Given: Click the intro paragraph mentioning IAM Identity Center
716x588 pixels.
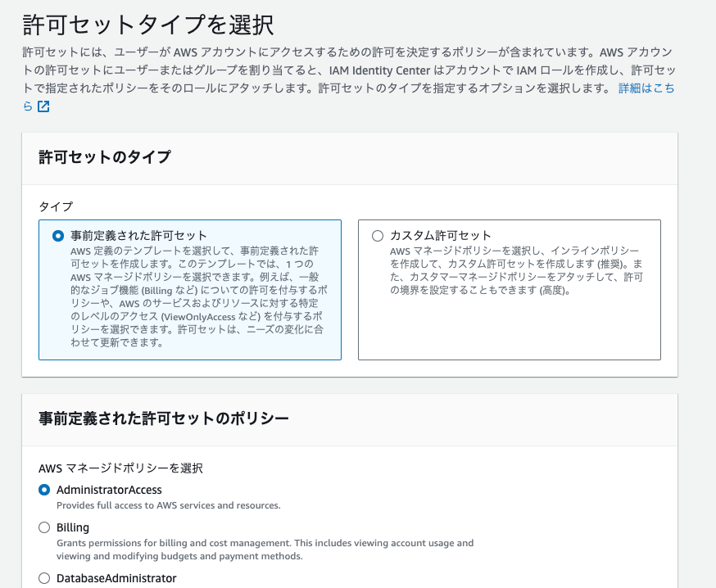Looking at the screenshot, I should [x=349, y=79].
